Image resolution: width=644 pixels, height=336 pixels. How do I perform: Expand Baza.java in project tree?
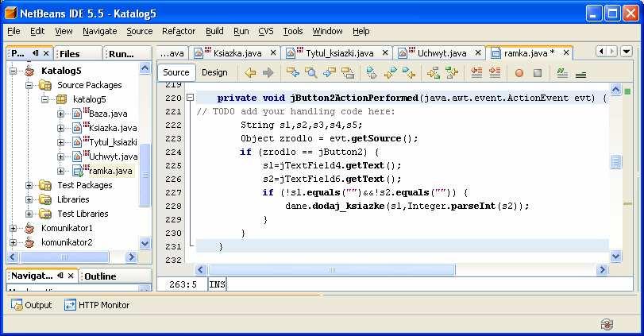pos(61,114)
